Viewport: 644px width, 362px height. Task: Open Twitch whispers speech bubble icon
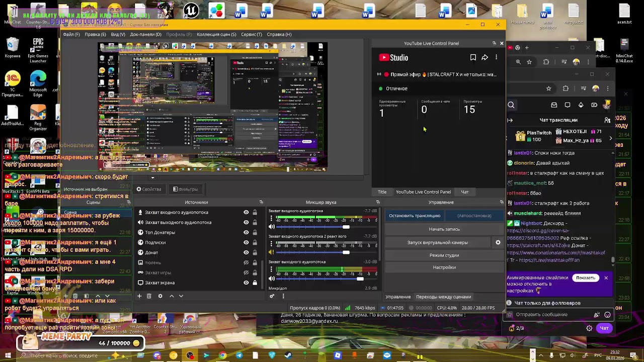click(568, 105)
